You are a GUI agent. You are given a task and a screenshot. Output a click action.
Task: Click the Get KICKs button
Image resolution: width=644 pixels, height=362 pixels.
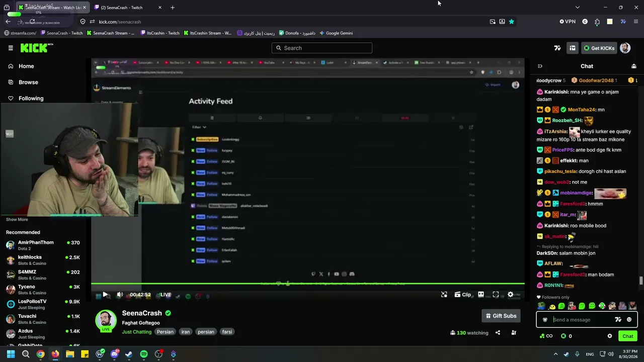coord(599,48)
